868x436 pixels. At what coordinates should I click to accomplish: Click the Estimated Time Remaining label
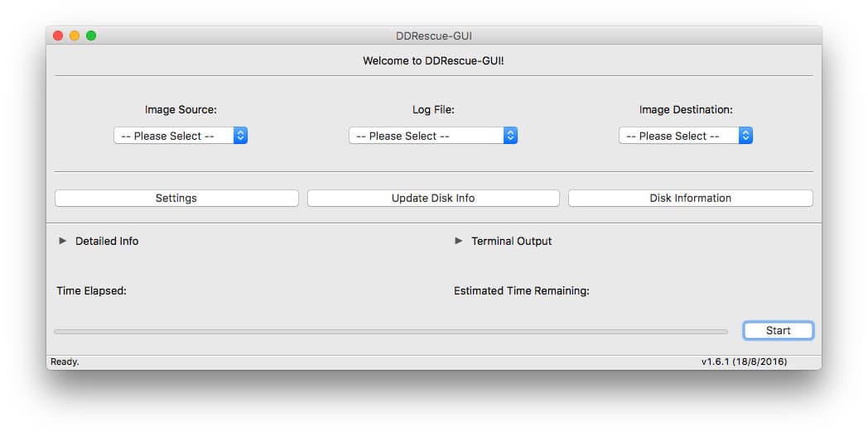[x=522, y=290]
